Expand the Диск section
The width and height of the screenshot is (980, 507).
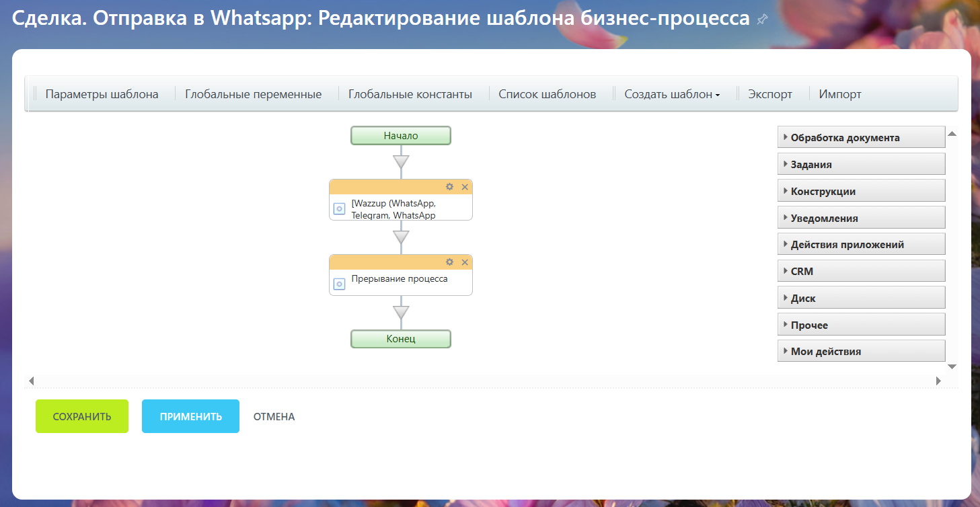pos(862,298)
